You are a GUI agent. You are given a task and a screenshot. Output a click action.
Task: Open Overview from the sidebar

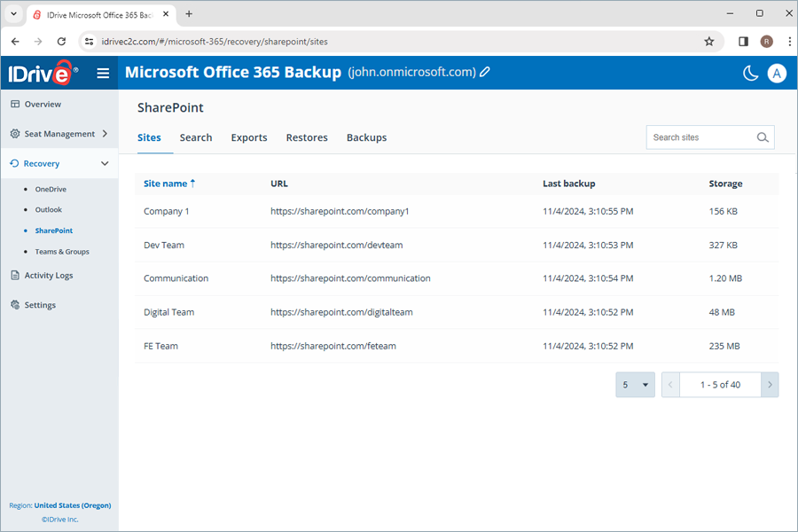pyautogui.click(x=43, y=105)
